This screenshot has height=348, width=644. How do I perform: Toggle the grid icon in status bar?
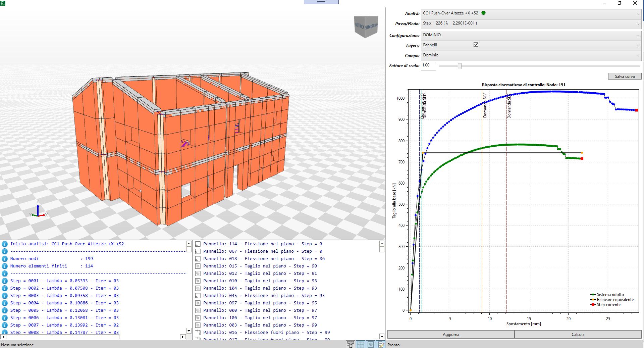click(x=361, y=344)
